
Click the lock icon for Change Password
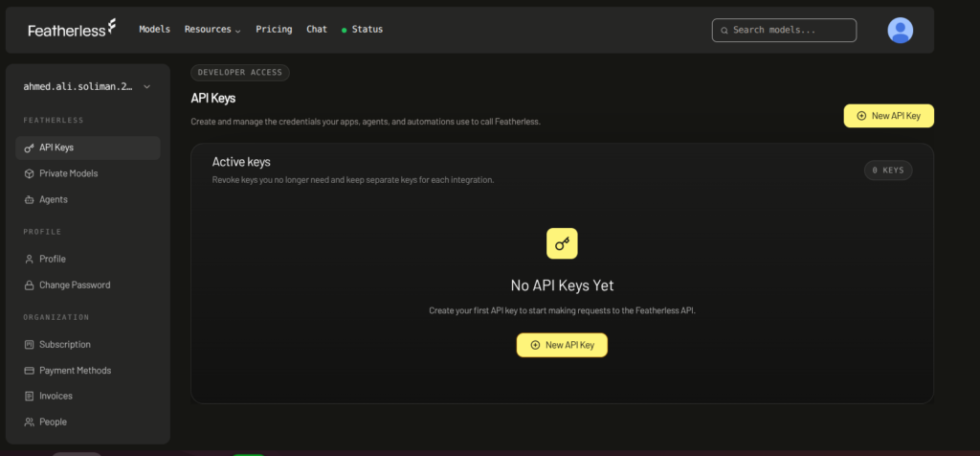[29, 285]
